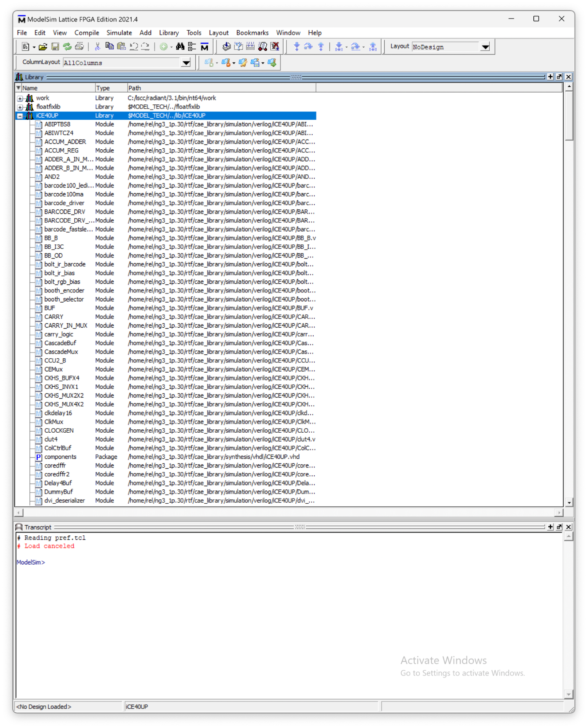Screen dimensions: 588x728
Task: Open the Compile menu
Action: coord(87,33)
